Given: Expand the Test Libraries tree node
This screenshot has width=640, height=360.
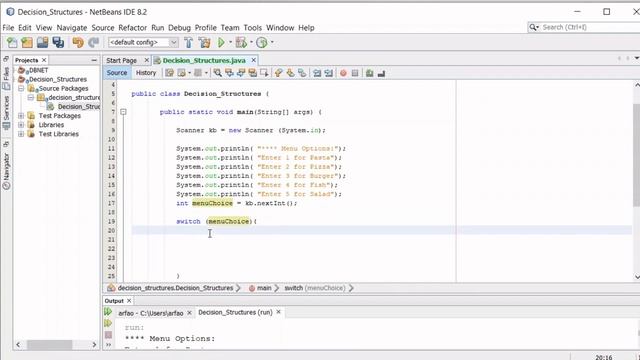Looking at the screenshot, I should tap(21, 134).
